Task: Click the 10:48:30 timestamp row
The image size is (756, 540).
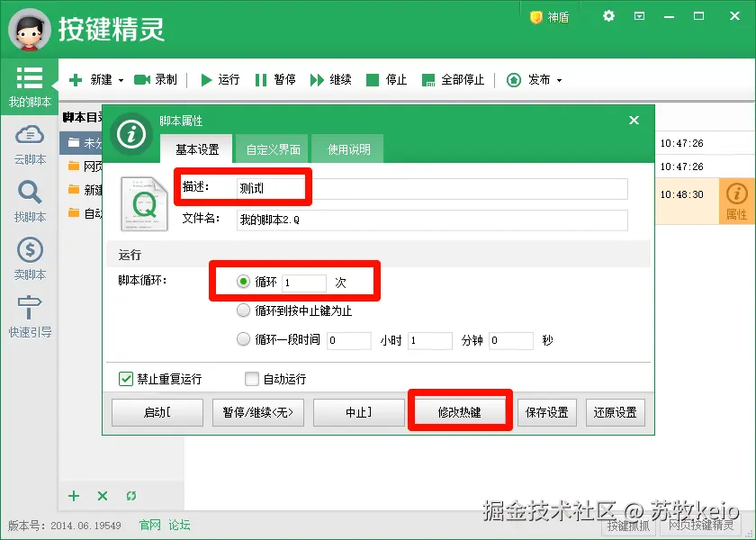Action: coord(687,202)
